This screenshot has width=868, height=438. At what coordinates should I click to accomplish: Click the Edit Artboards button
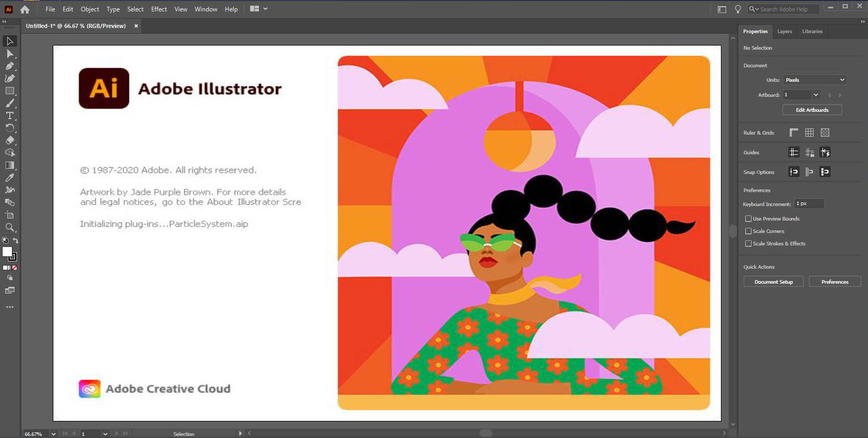[x=812, y=110]
